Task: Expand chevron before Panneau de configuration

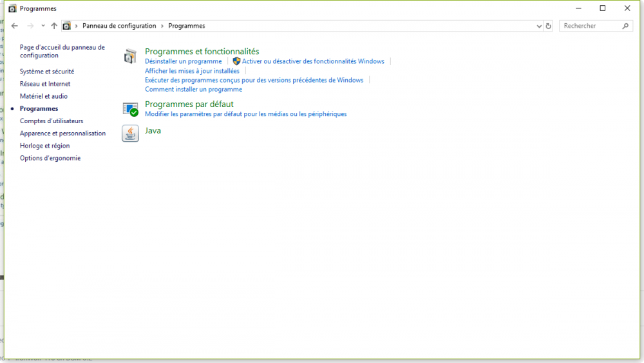Action: tap(76, 26)
